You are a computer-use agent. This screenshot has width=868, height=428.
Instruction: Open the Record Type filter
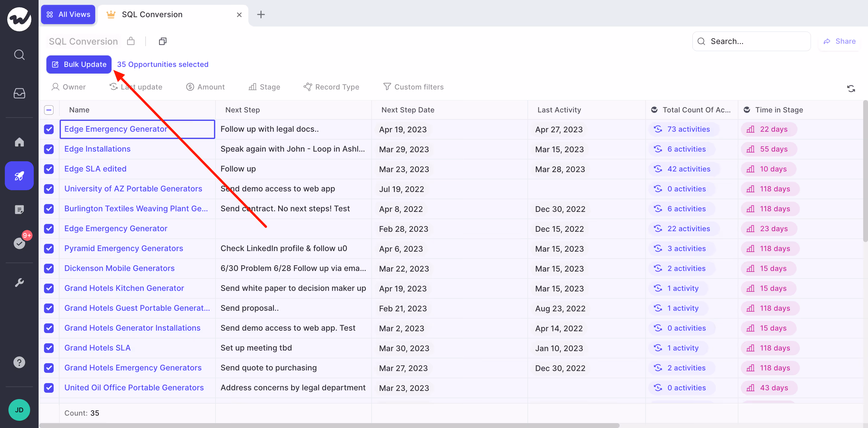(x=331, y=87)
